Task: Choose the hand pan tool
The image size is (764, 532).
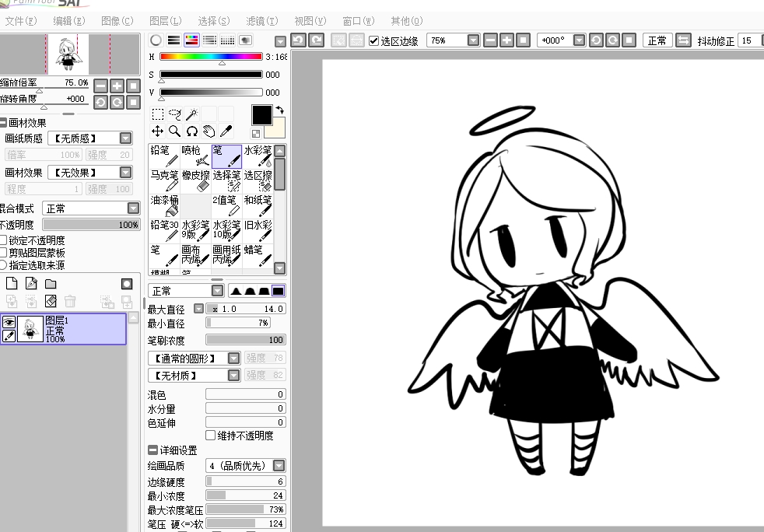Action: [x=209, y=131]
